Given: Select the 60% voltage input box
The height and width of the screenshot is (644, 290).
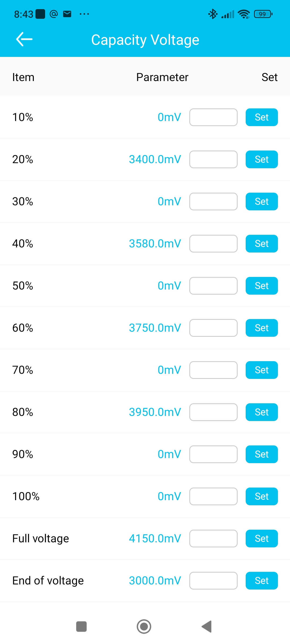Looking at the screenshot, I should coord(213,328).
